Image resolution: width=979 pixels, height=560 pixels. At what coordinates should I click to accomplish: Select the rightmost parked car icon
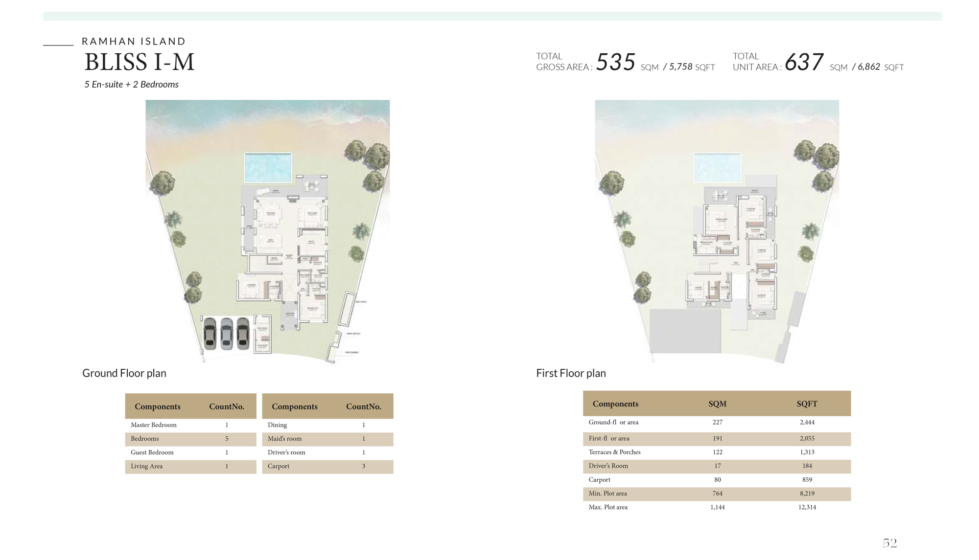[x=242, y=334]
